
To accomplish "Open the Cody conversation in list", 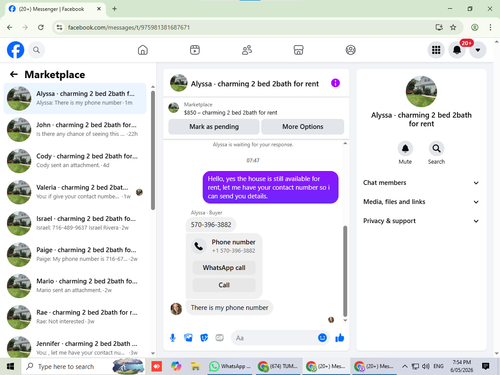I will (x=75, y=161).
